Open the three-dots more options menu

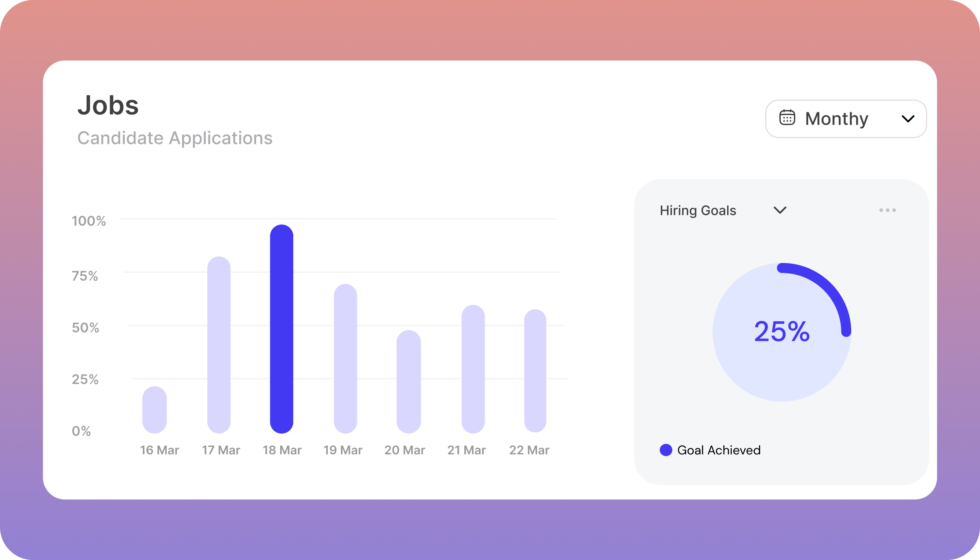887,210
